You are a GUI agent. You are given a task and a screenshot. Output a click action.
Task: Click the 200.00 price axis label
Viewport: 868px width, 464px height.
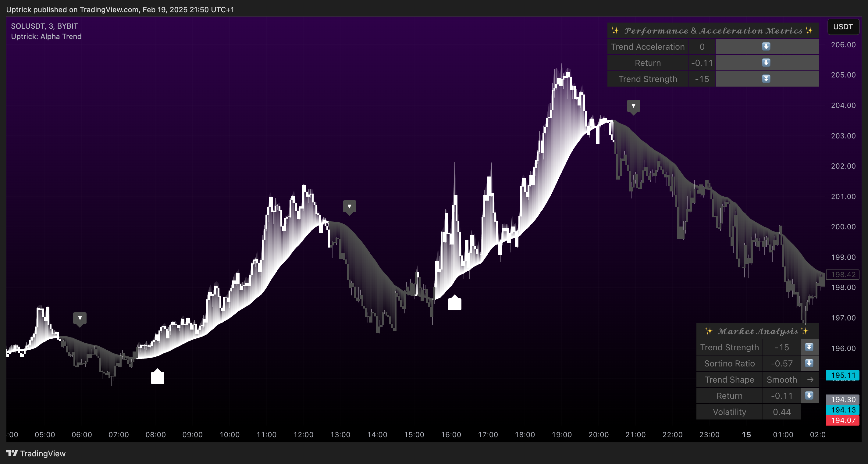tap(843, 227)
